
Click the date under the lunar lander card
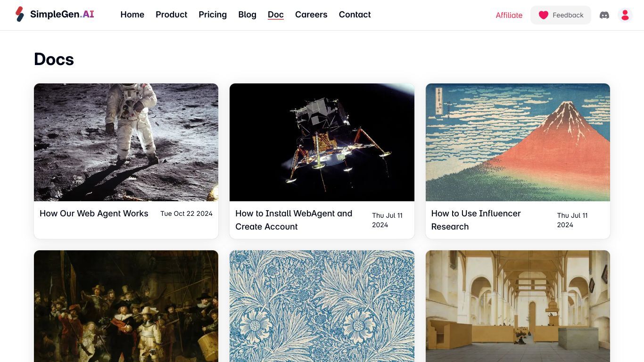[388, 220]
